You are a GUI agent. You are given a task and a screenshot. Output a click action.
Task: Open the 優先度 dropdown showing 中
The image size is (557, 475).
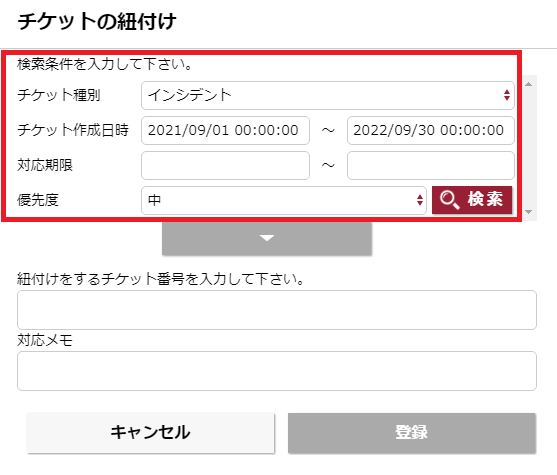284,200
